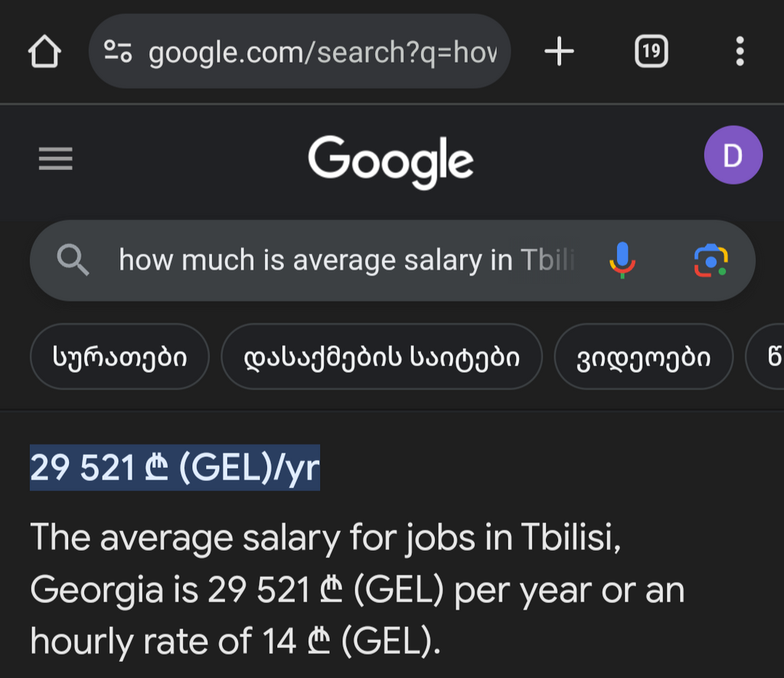The image size is (784, 678).
Task: Open the browser three-dot menu
Action: [x=740, y=51]
